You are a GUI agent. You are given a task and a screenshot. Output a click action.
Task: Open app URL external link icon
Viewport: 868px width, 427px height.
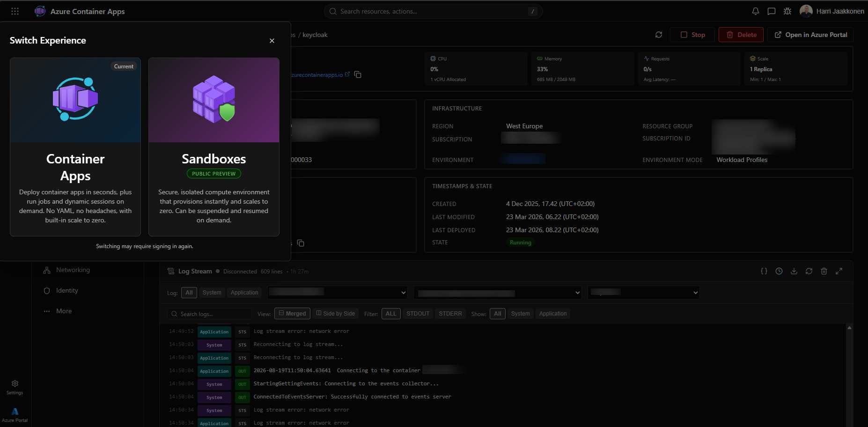pos(347,74)
